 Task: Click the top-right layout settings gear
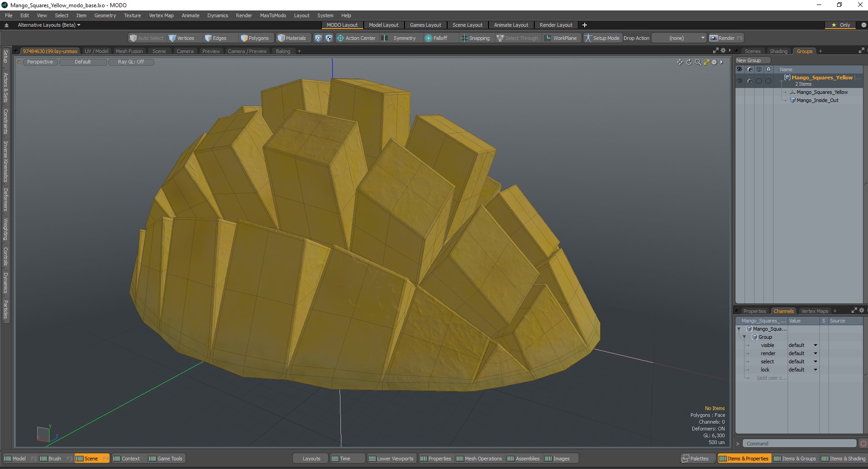(x=863, y=25)
